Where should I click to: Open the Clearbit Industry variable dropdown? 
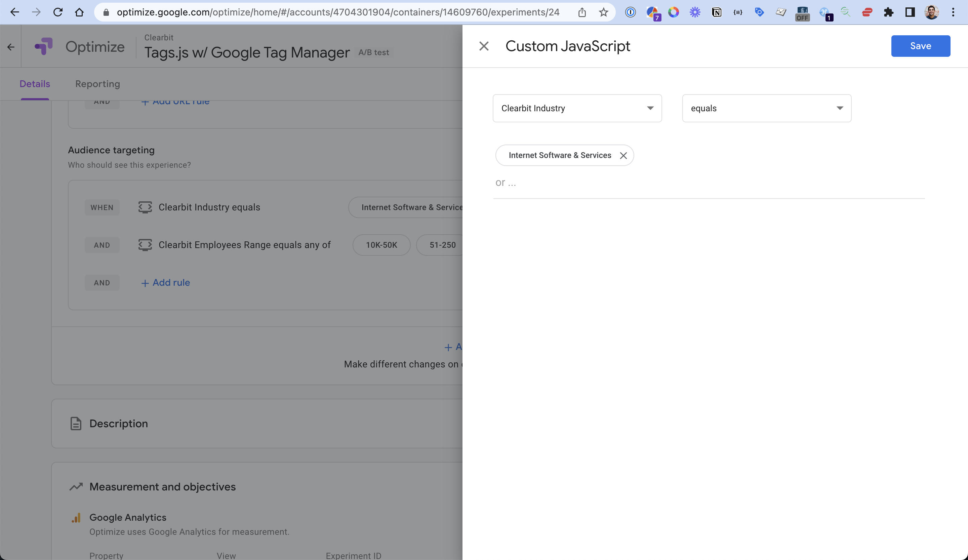coord(577,108)
